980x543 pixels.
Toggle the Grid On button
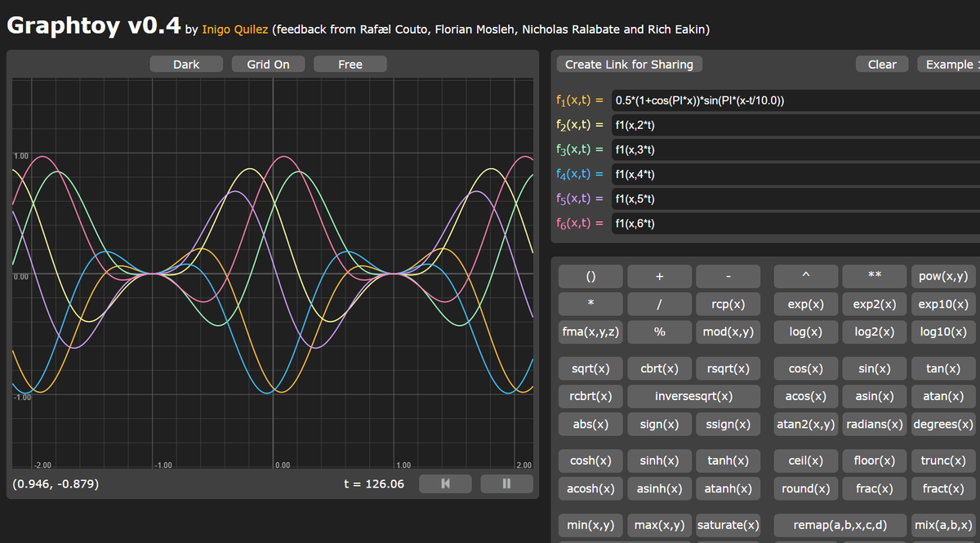(x=269, y=64)
